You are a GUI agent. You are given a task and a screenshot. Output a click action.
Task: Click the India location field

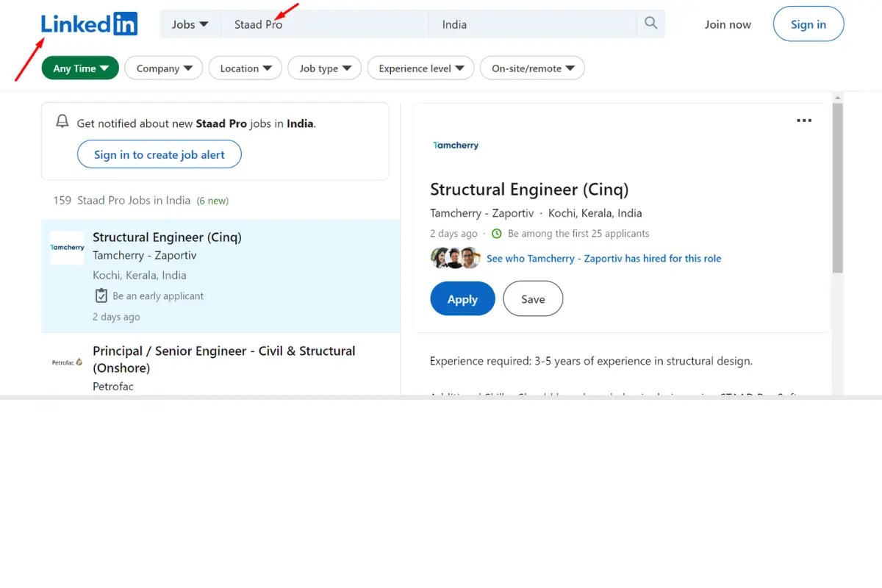[533, 24]
